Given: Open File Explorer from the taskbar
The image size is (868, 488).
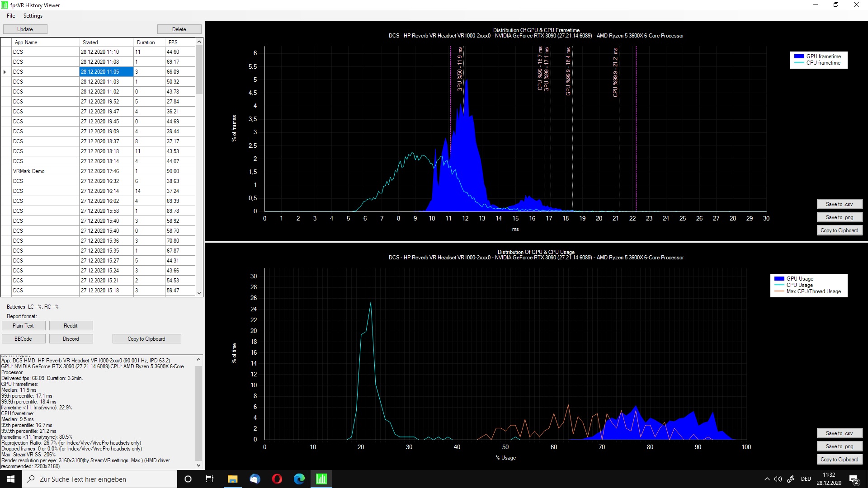Looking at the screenshot, I should point(232,479).
